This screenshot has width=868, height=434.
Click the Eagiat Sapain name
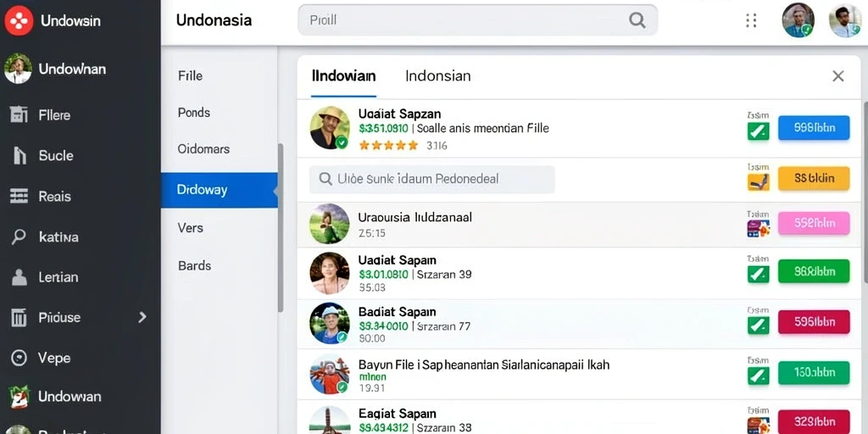[x=398, y=414]
